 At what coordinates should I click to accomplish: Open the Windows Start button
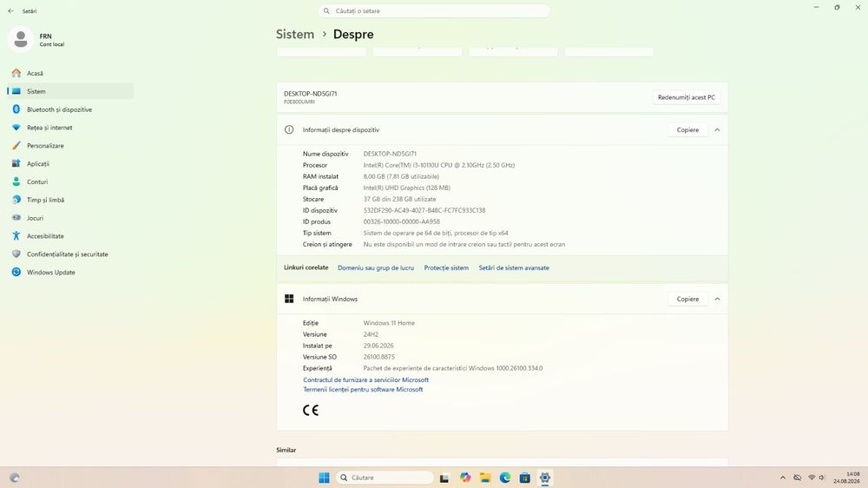[x=325, y=478]
